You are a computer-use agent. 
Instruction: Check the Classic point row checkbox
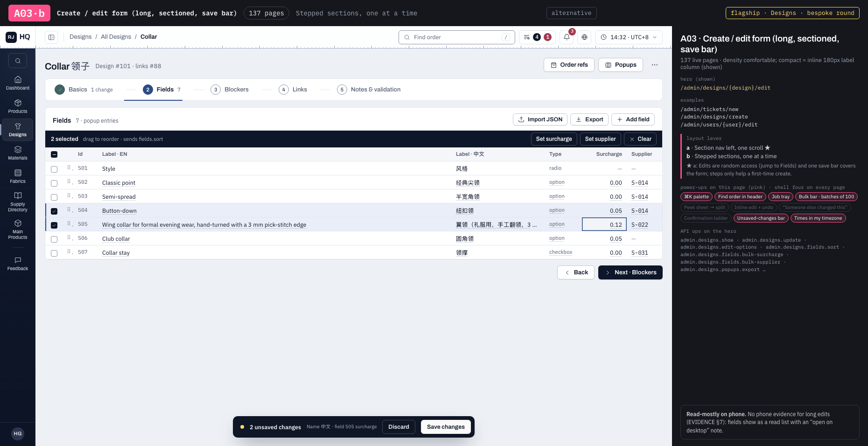tap(54, 183)
